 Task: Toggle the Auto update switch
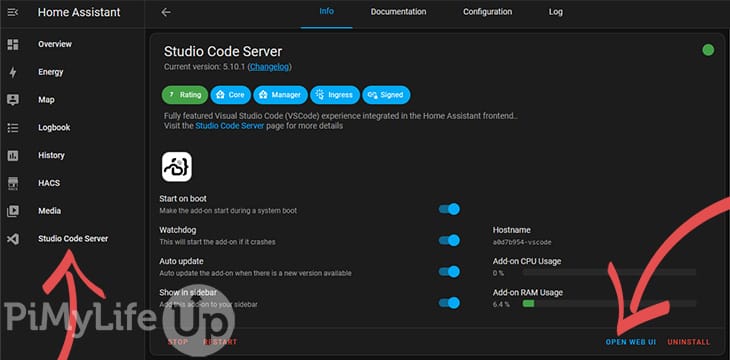click(x=449, y=272)
